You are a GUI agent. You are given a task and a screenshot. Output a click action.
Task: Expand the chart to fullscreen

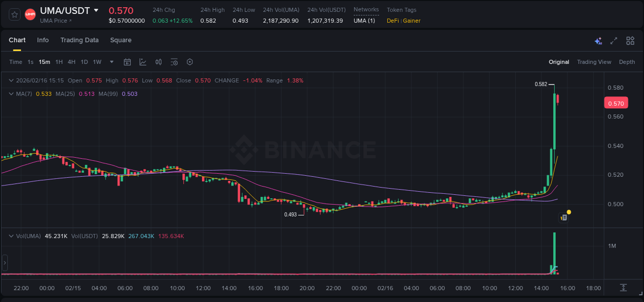coord(614,41)
